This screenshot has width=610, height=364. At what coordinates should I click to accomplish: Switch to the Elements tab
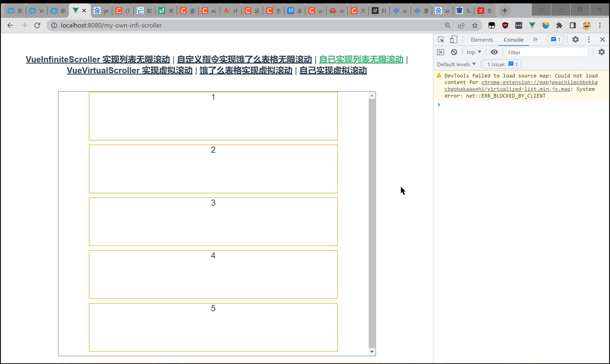coord(482,39)
